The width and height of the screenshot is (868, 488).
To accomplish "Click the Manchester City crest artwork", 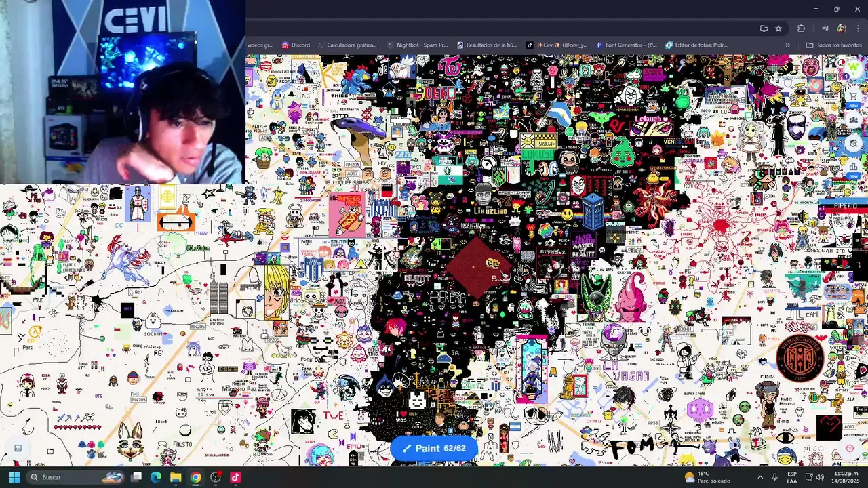I will [x=800, y=358].
